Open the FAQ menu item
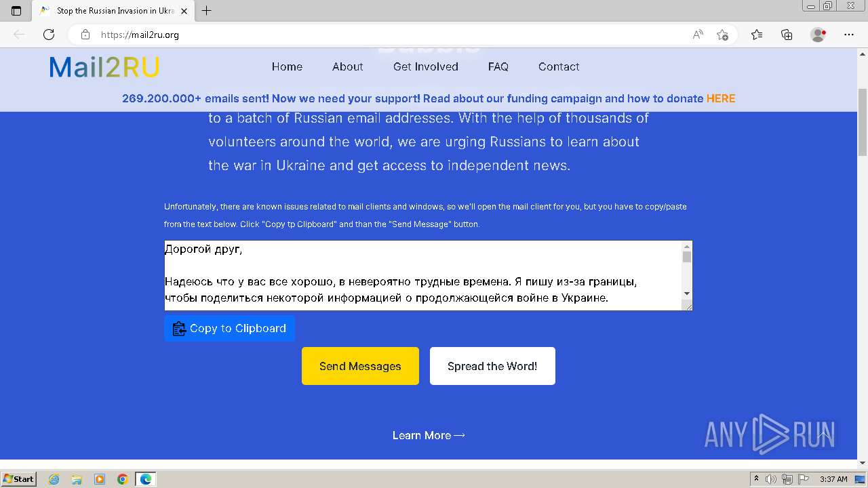 pyautogui.click(x=498, y=66)
